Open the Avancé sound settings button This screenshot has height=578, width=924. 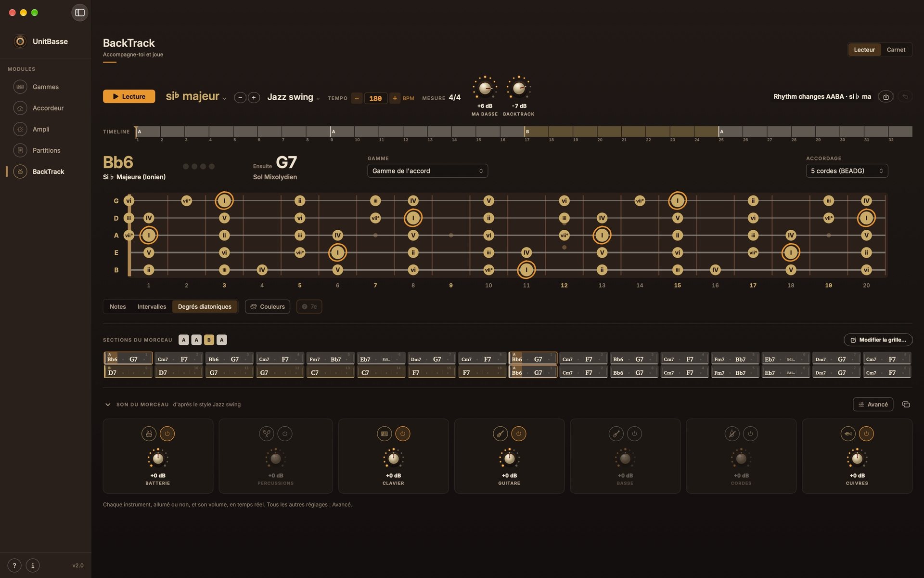click(873, 404)
